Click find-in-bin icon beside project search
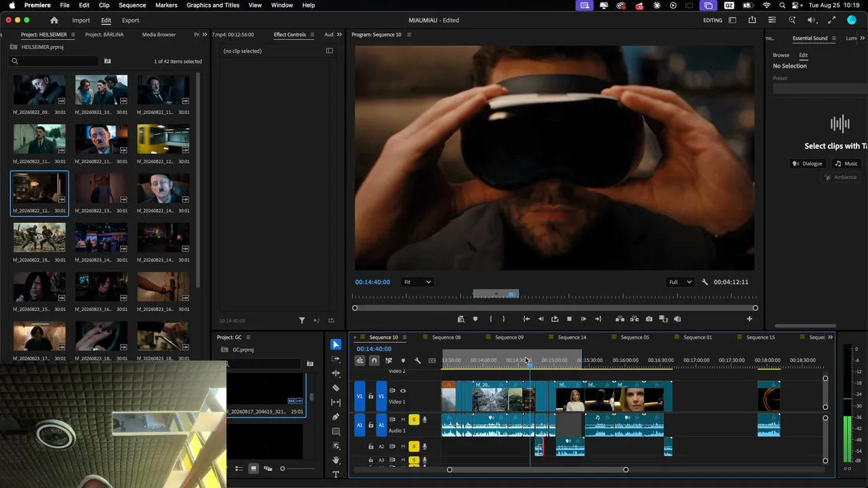This screenshot has height=488, width=868. click(107, 61)
